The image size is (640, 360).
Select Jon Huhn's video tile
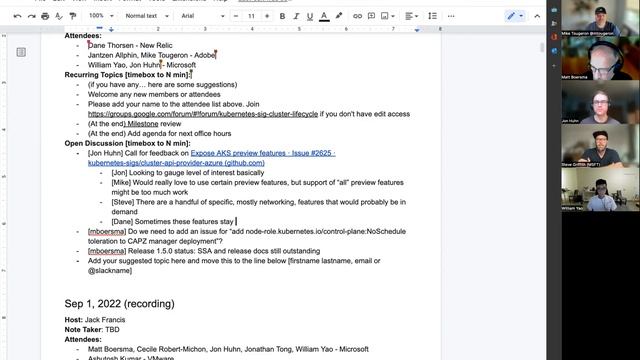click(x=600, y=102)
